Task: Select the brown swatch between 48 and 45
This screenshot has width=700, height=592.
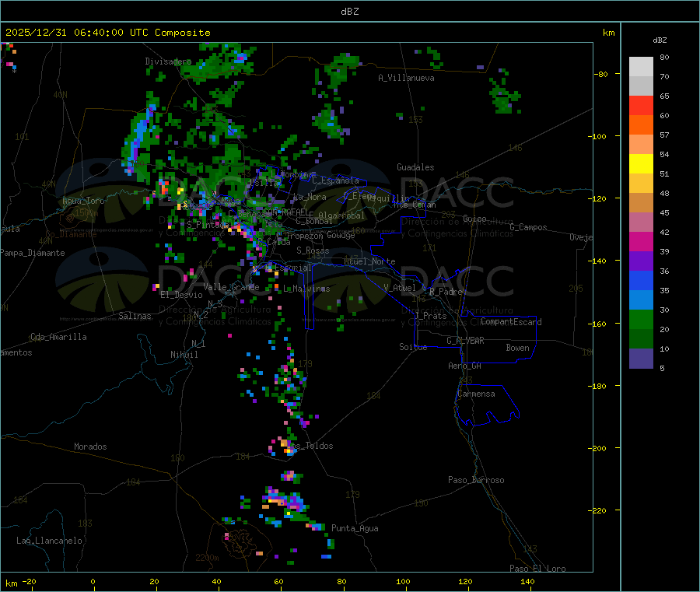Action: 641,203
